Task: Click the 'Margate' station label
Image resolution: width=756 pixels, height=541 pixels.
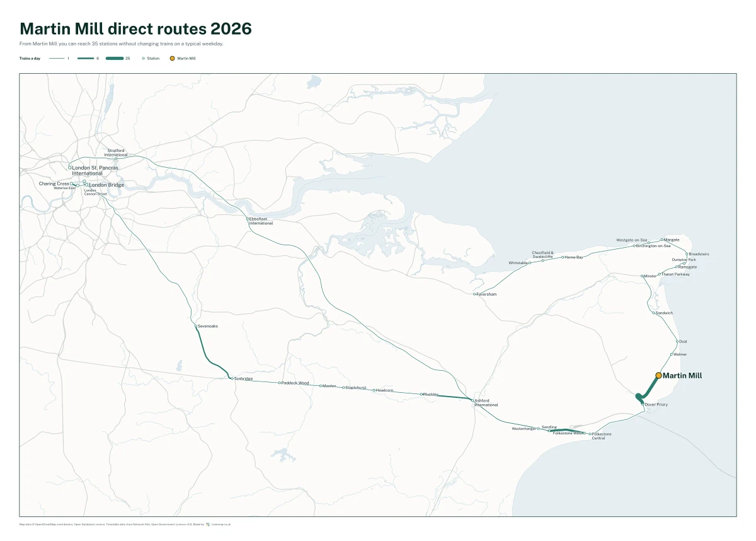Action: pos(672,240)
